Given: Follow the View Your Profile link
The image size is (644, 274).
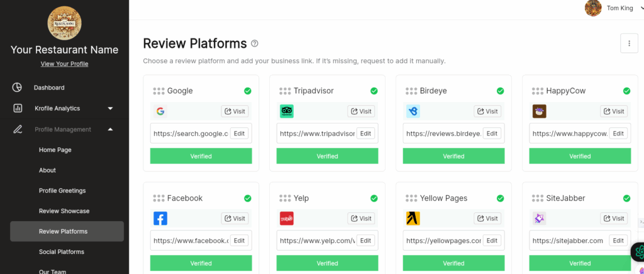Looking at the screenshot, I should point(65,64).
